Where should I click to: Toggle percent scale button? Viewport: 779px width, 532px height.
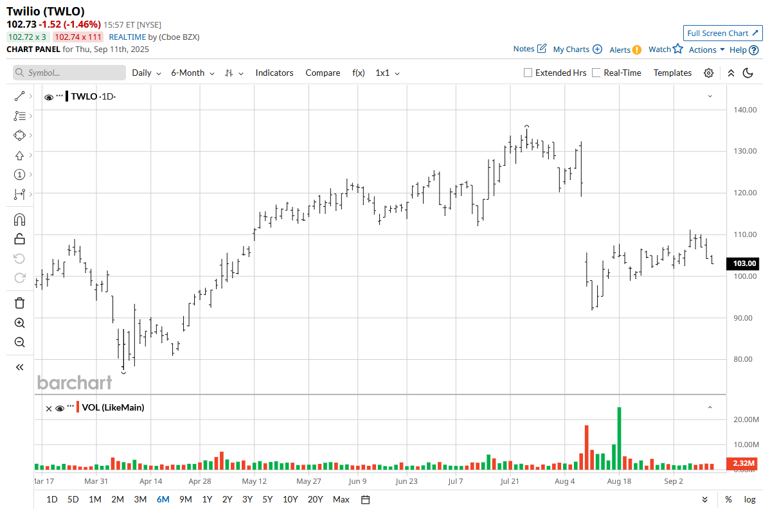click(728, 499)
